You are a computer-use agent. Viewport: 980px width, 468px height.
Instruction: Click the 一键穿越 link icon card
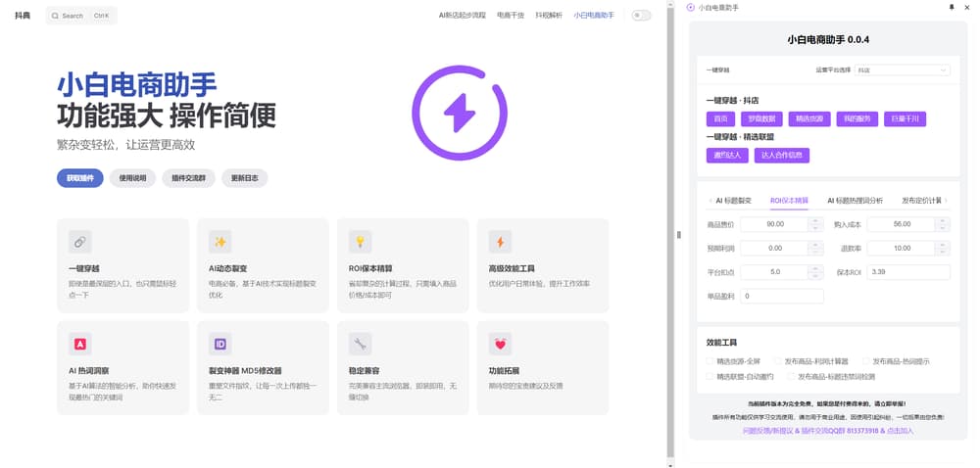pyautogui.click(x=80, y=242)
